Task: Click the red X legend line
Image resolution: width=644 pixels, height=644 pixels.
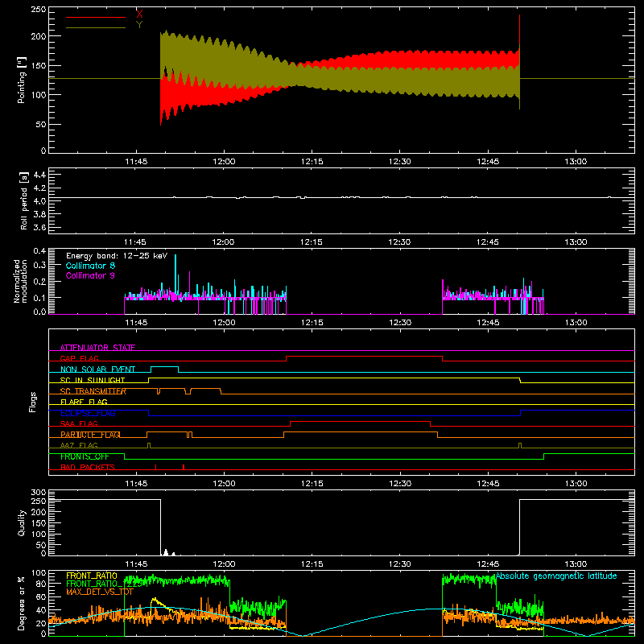Action: [x=96, y=17]
